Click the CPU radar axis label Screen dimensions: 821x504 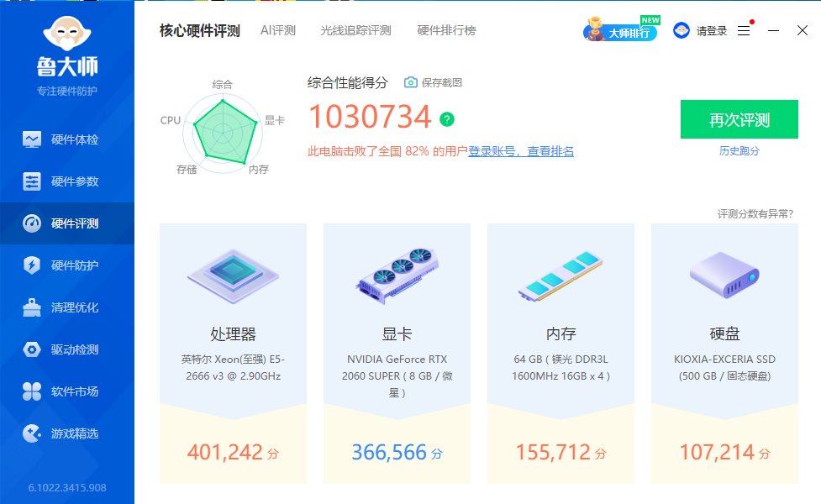pos(171,120)
